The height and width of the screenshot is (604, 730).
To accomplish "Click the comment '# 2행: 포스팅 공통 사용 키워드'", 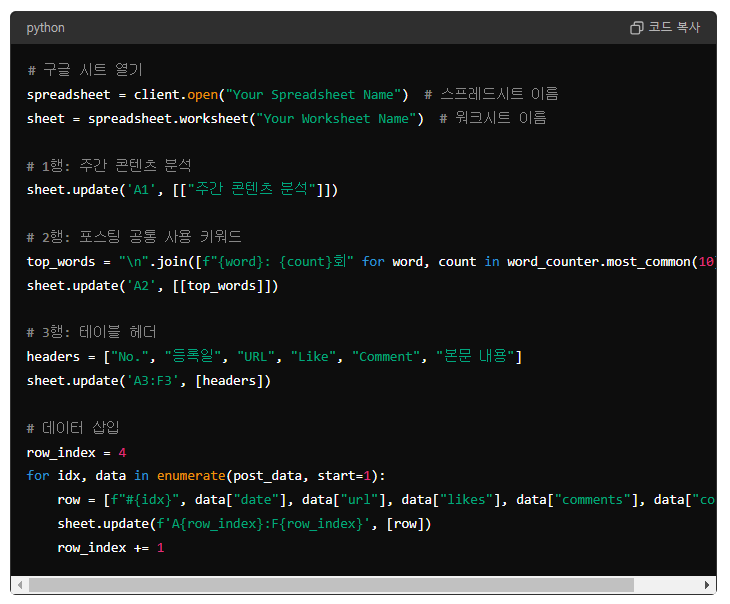I will 134,237.
